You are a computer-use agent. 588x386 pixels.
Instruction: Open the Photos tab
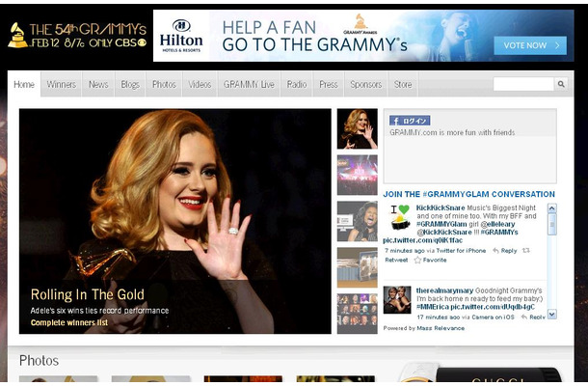(x=164, y=85)
